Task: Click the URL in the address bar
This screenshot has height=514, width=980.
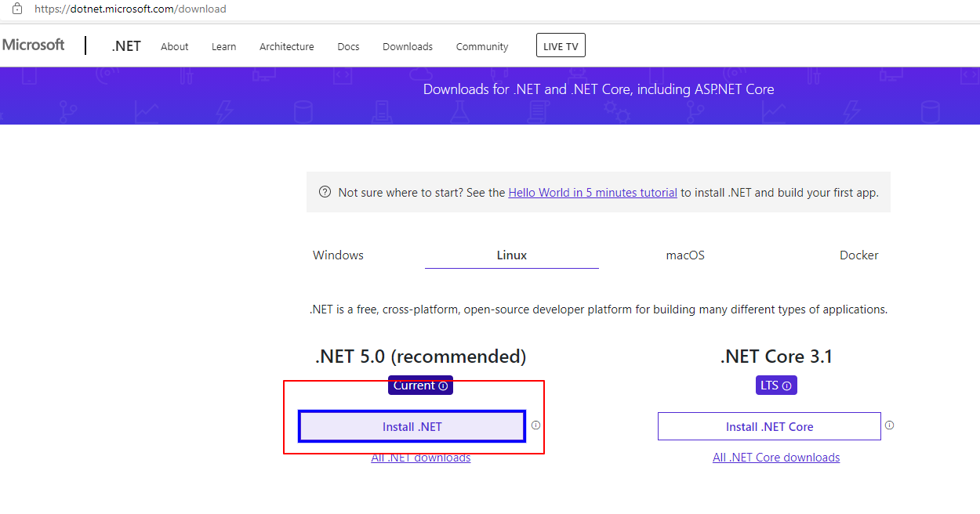Action: coord(130,9)
